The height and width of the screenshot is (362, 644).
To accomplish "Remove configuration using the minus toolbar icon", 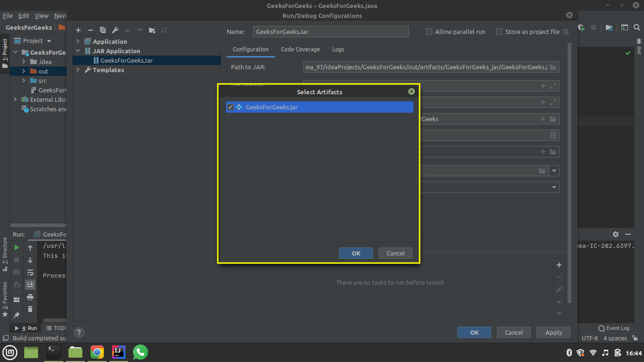I will point(91,30).
